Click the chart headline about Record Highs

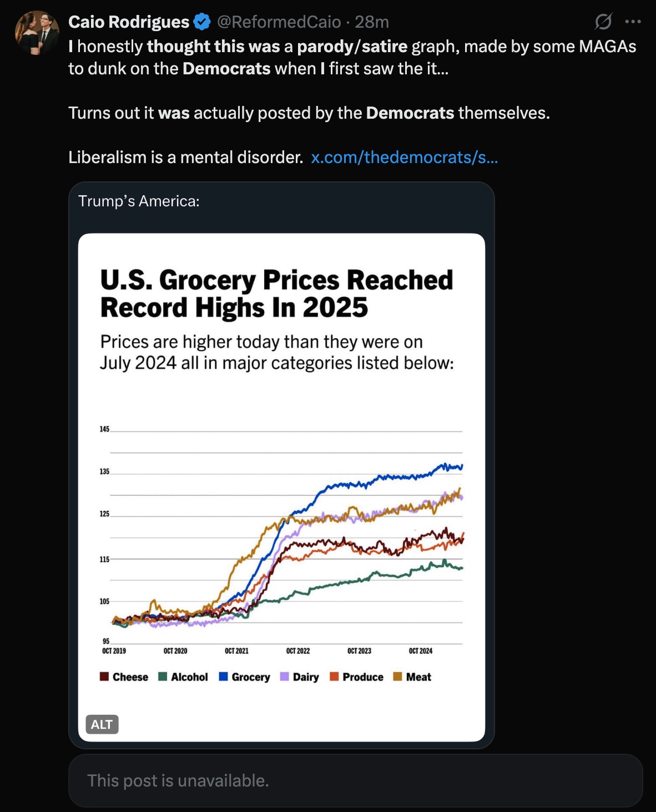coord(276,293)
